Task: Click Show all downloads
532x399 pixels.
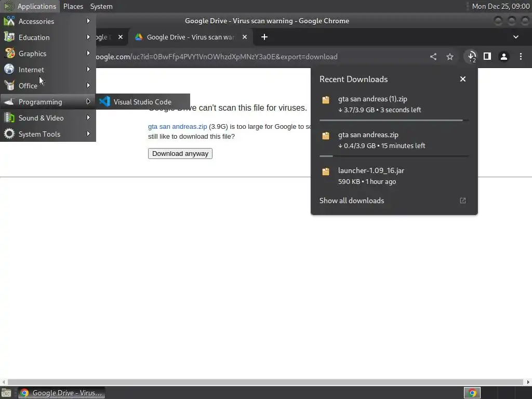Action: pos(352,201)
